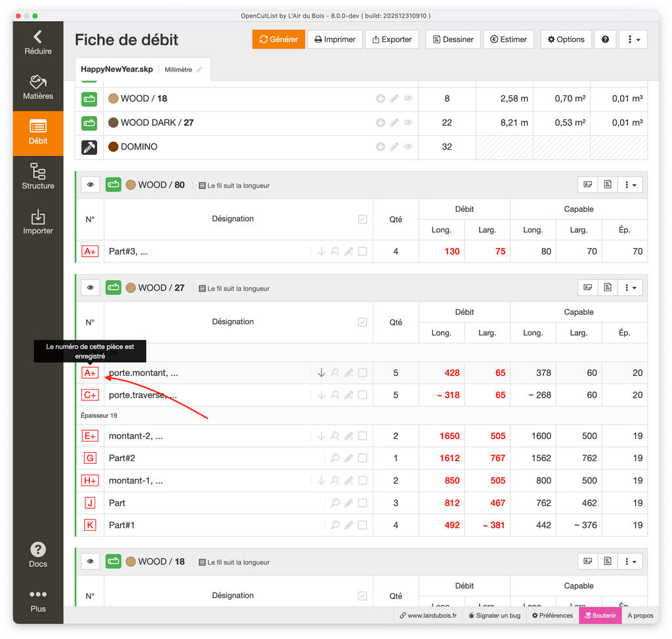Click the magnifier icon on Part row
The image size is (672, 639).
point(335,503)
